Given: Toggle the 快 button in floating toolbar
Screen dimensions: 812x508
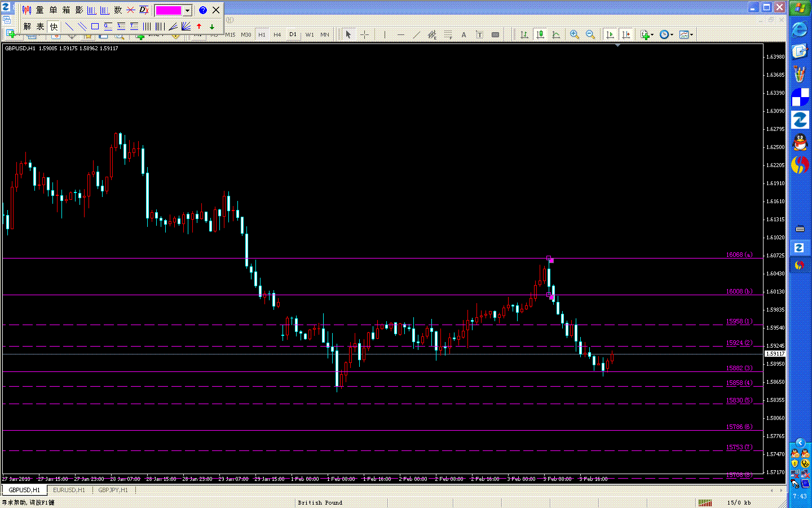Looking at the screenshot, I should [x=54, y=27].
